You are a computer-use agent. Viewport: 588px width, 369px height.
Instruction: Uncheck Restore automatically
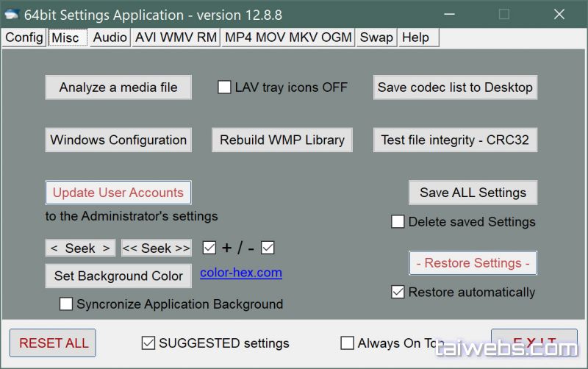pos(398,293)
